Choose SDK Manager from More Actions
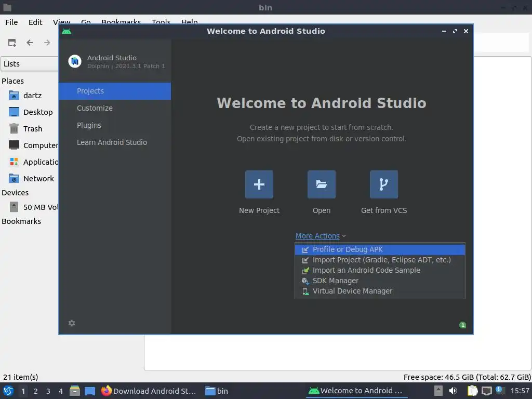Image resolution: width=532 pixels, height=399 pixels. pyautogui.click(x=380, y=281)
